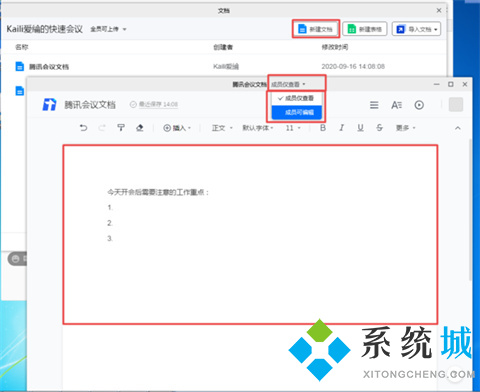The height and width of the screenshot is (392, 480).
Task: Open the paragraph style 正文 dropdown
Action: [x=222, y=128]
